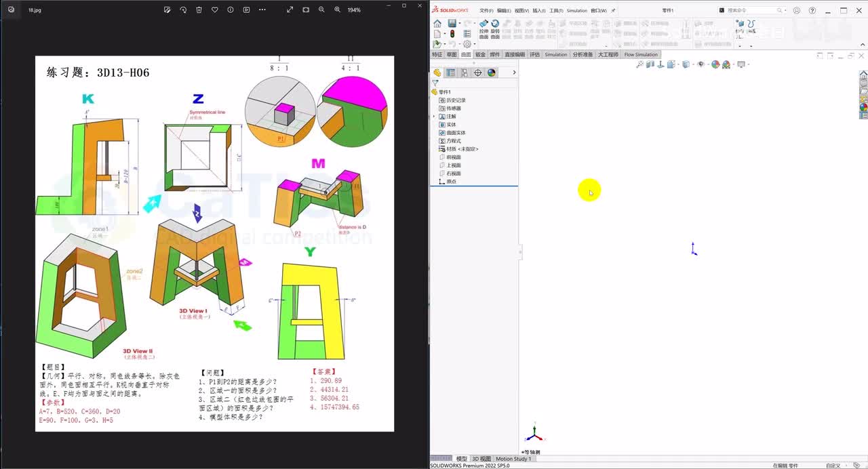Switch to the 直接编辑 tab
Screen dimensions: 868x469
515,55
